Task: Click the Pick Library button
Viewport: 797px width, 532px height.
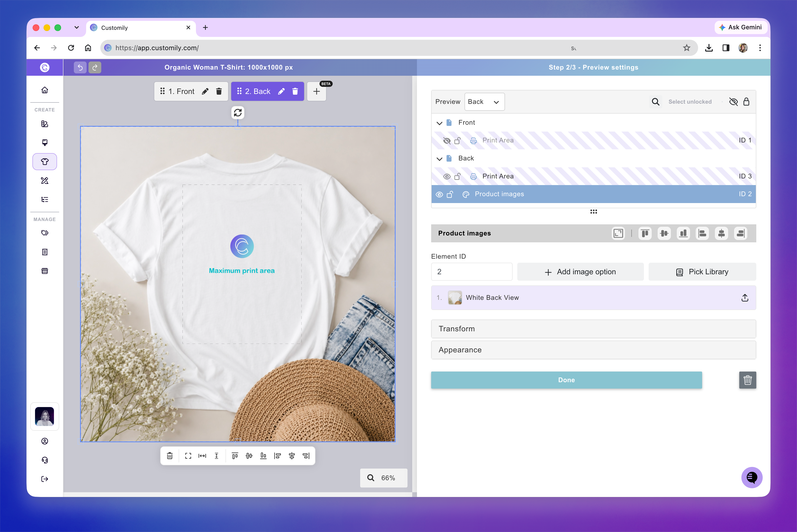Action: pos(702,272)
